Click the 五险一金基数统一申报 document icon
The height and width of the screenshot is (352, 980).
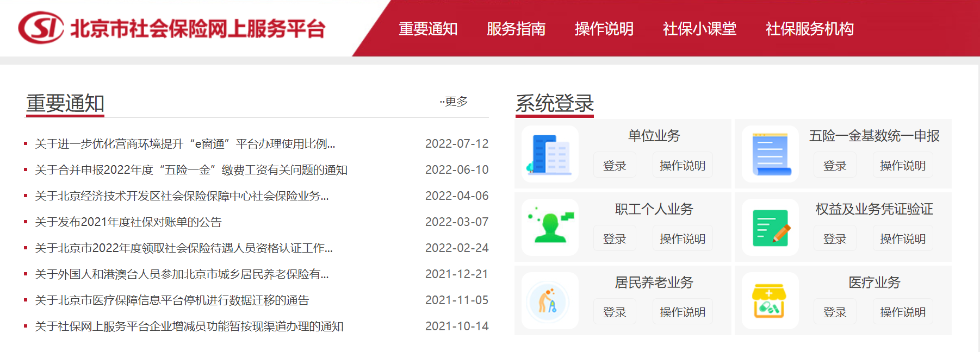770,154
